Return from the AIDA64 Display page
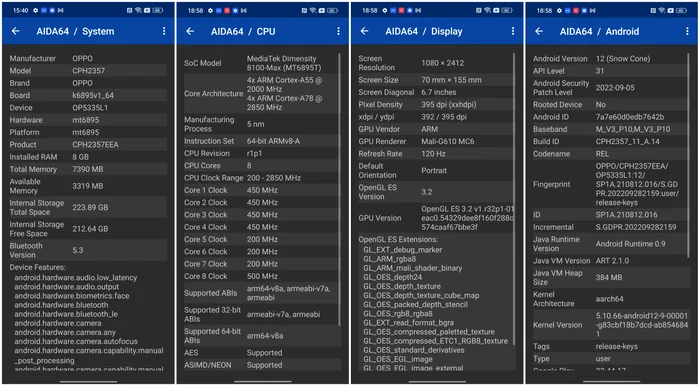 pos(365,31)
